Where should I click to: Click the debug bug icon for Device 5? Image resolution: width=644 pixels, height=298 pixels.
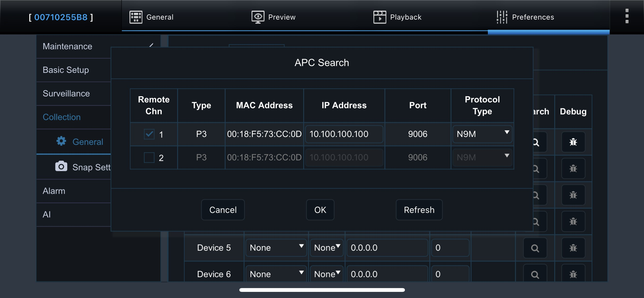pos(573,248)
